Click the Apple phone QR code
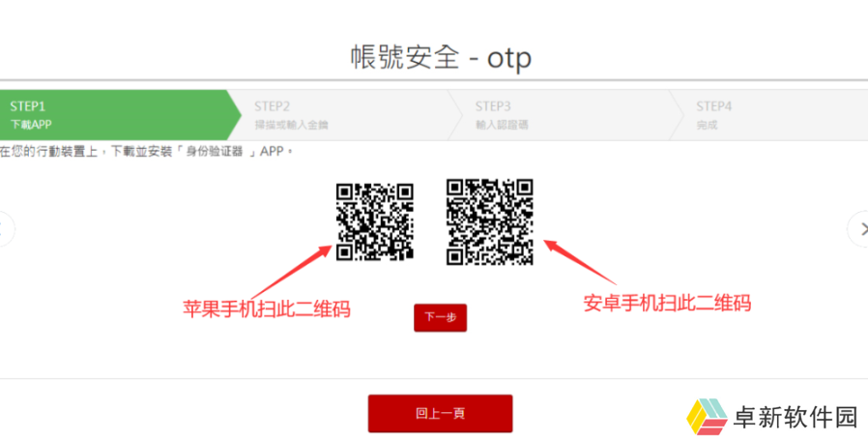This screenshot has height=441, width=868. click(375, 221)
